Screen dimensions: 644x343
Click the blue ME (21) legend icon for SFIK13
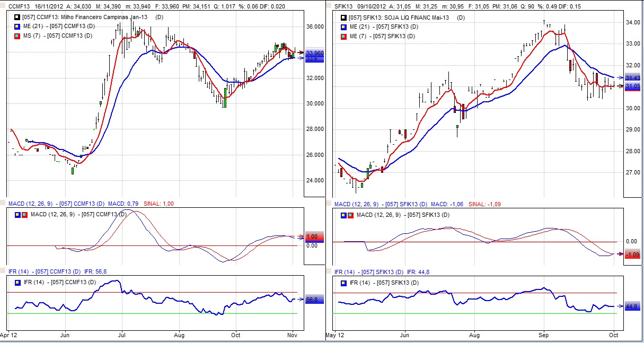pyautogui.click(x=343, y=27)
